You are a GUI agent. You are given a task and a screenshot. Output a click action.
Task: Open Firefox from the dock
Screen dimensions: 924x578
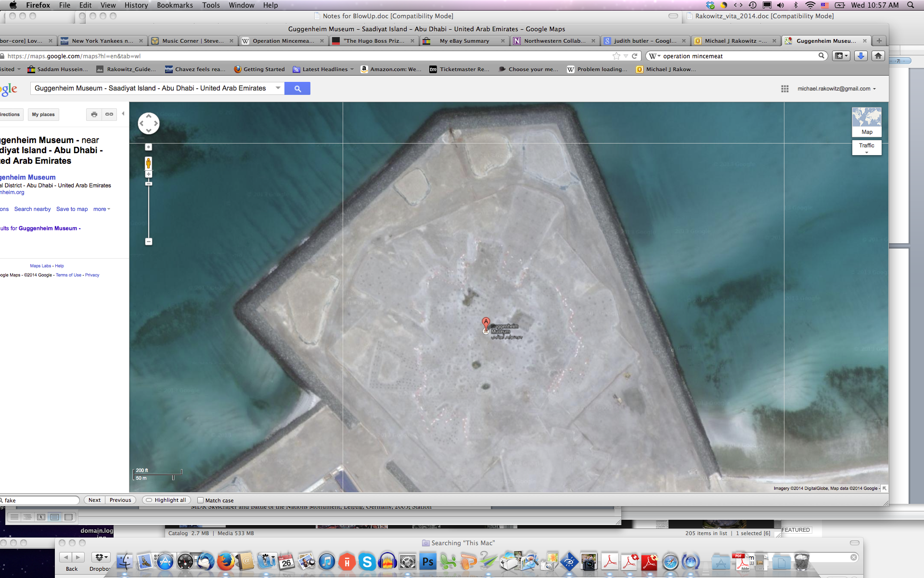click(225, 562)
